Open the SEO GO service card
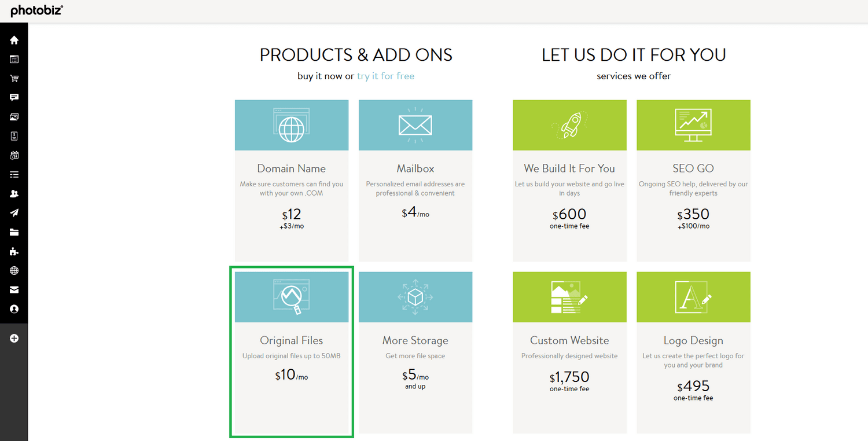The height and width of the screenshot is (441, 868). [693, 179]
